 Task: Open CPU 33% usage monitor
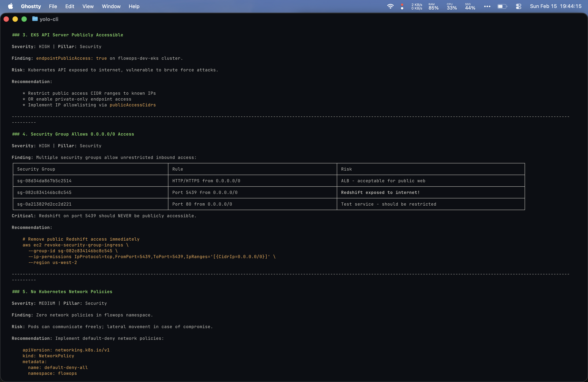point(452,6)
